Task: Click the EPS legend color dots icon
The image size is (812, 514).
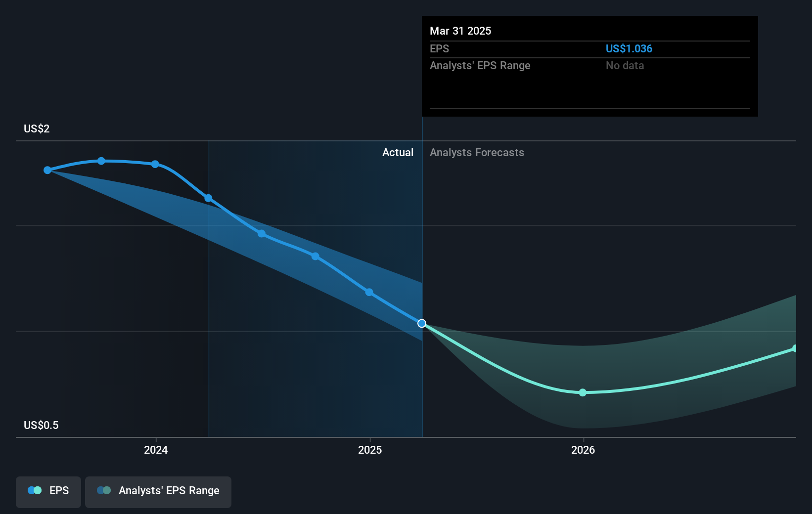Action: click(x=35, y=490)
